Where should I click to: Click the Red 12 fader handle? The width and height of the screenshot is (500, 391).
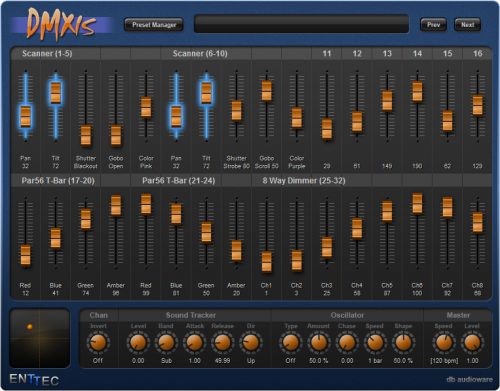pyautogui.click(x=26, y=255)
